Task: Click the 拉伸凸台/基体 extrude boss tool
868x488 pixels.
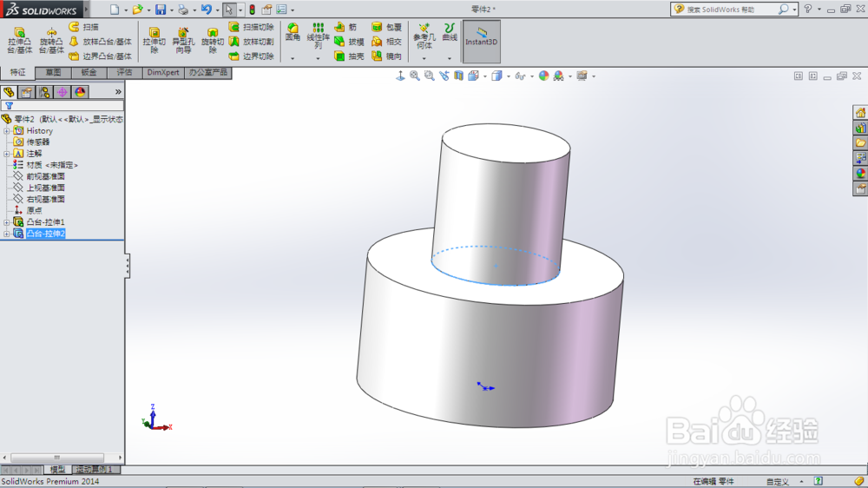Action: click(20, 41)
